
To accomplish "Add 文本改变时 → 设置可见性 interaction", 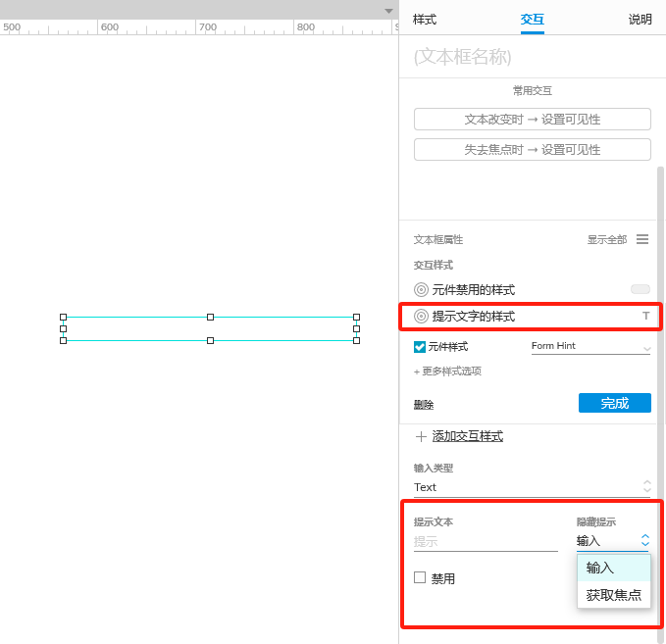I will [x=533, y=120].
